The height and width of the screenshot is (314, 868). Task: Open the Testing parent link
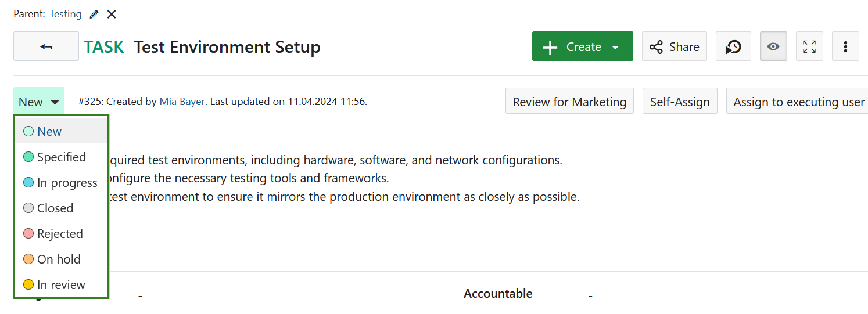66,15
